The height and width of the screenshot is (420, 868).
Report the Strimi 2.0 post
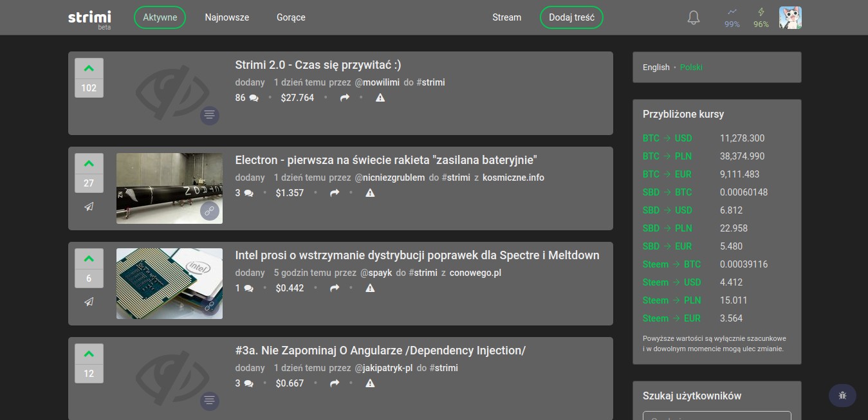380,98
